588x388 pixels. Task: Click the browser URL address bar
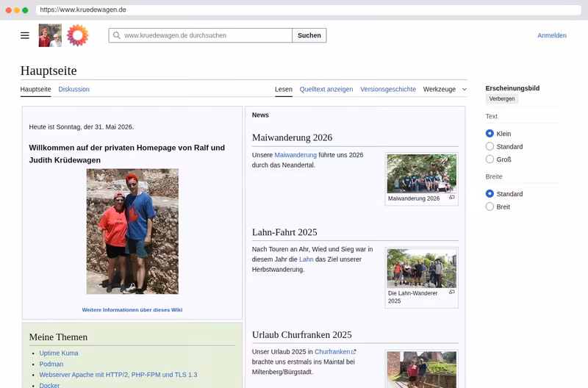(x=308, y=10)
